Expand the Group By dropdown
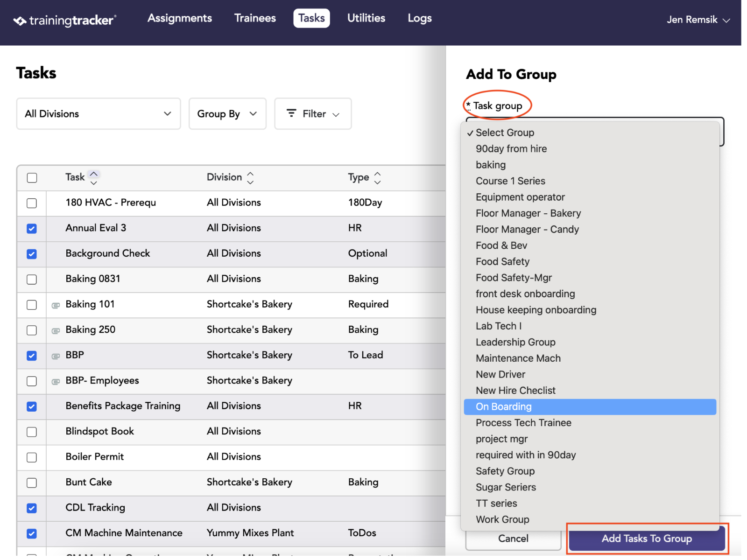Viewport: 747px width, 560px height. 227,114
